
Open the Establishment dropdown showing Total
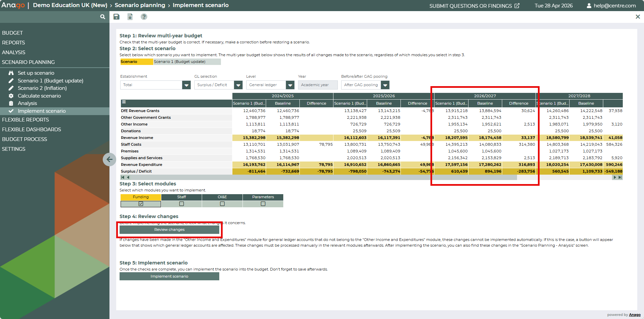pyautogui.click(x=186, y=85)
